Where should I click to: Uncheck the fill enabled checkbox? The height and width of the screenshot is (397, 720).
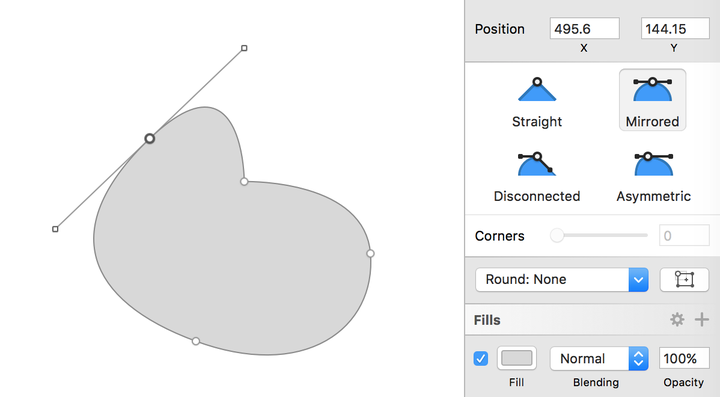tap(481, 358)
